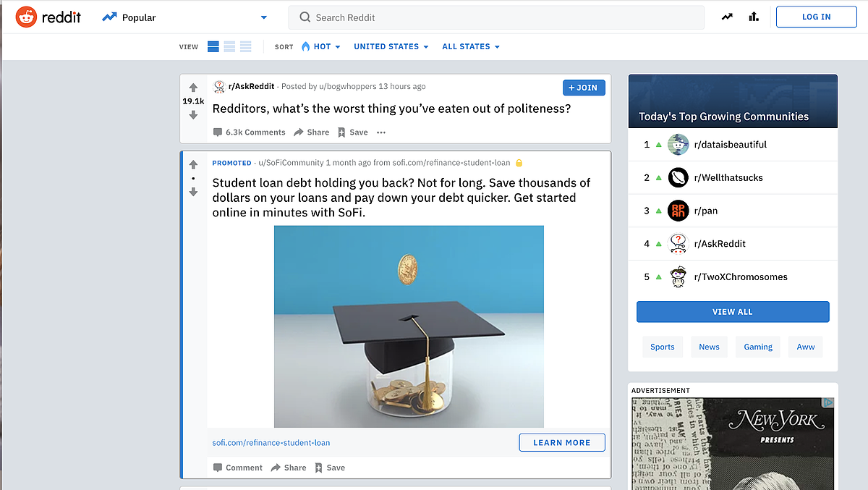Open the top communities leaderboard icon
The height and width of the screenshot is (490, 868).
click(753, 17)
